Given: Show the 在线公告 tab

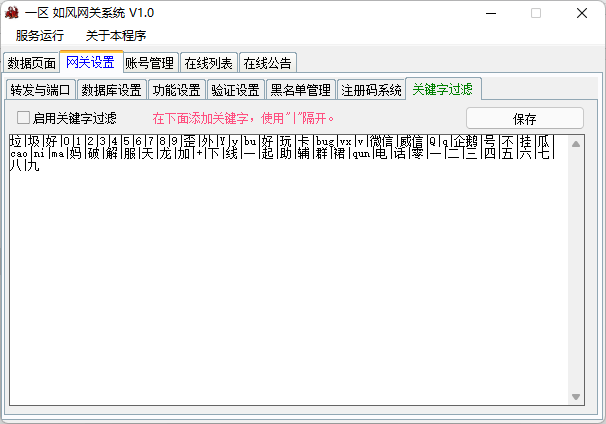Looking at the screenshot, I should coord(267,63).
